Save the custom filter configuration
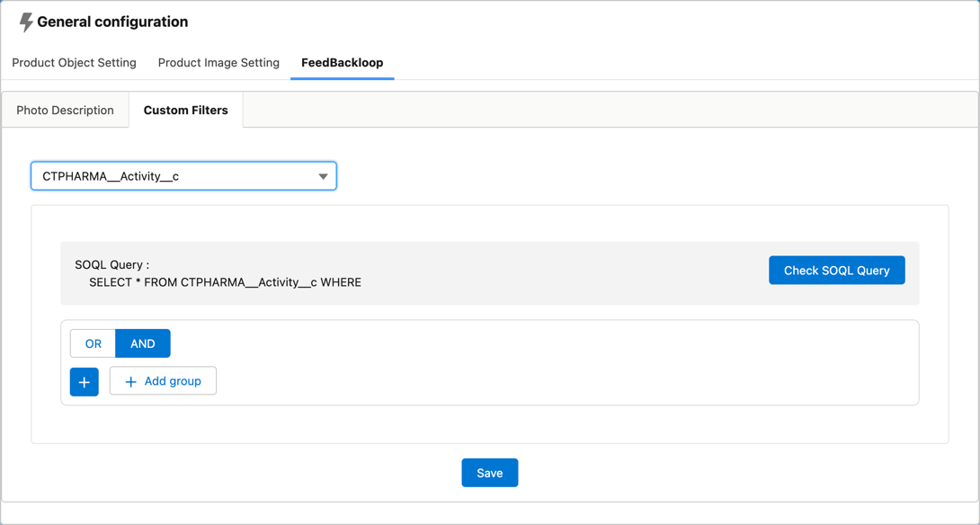980x525 pixels. [x=489, y=472]
